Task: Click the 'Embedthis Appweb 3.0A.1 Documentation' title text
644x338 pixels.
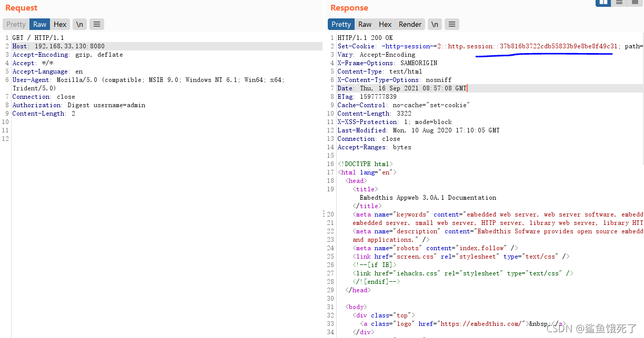Action: tap(428, 198)
